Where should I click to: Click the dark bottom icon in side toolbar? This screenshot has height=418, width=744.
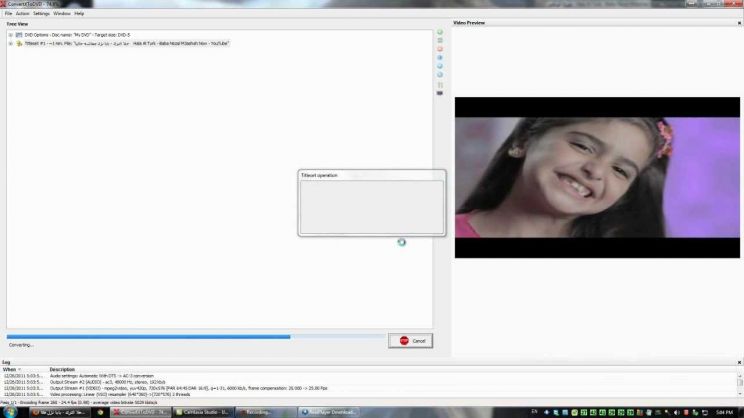tap(440, 93)
